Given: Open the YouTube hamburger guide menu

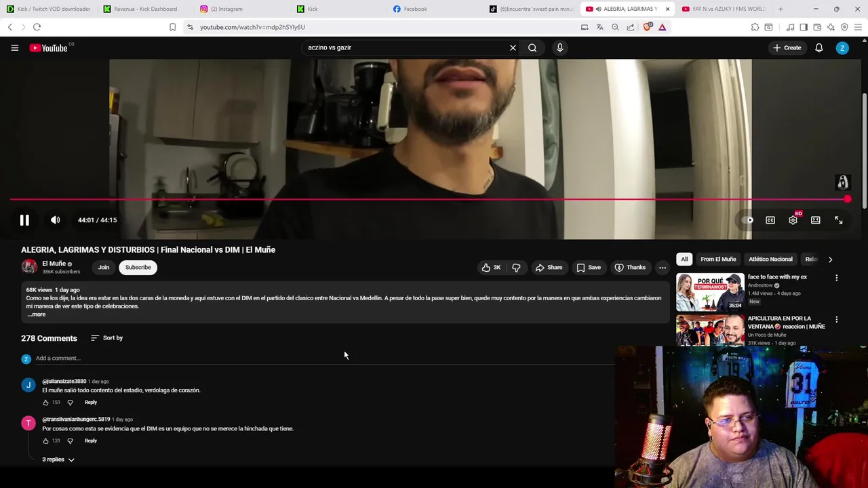Looking at the screenshot, I should coord(14,47).
